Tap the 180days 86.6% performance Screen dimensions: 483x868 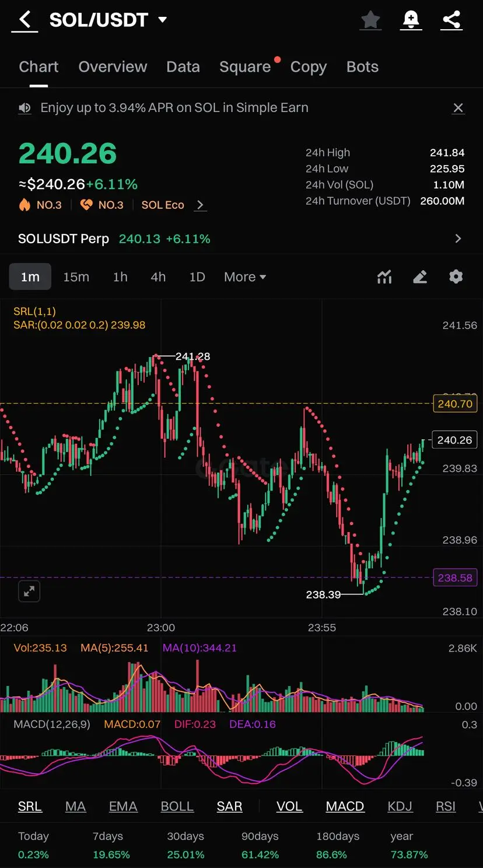click(337, 845)
